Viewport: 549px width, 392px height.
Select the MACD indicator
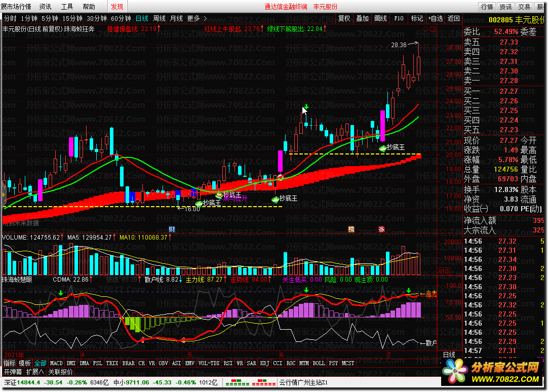(x=56, y=363)
